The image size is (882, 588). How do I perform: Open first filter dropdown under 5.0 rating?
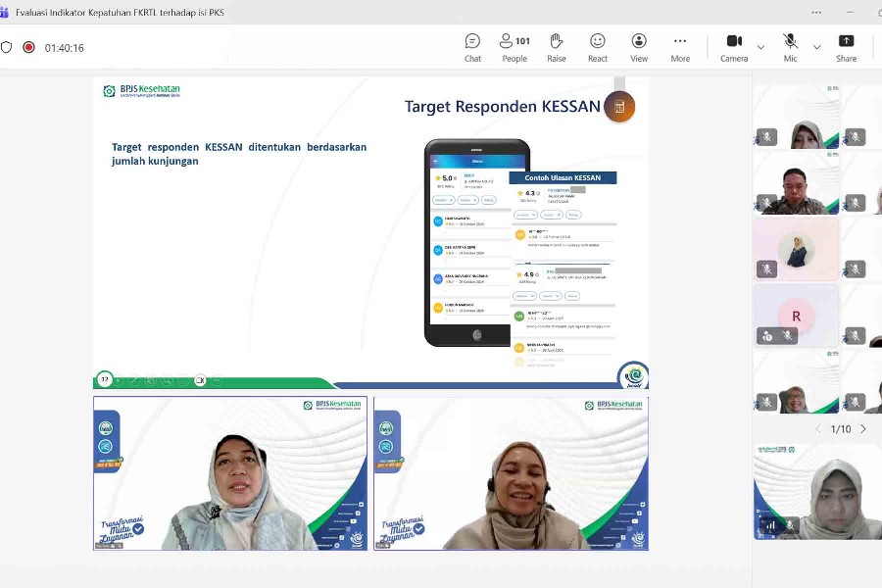443,200
